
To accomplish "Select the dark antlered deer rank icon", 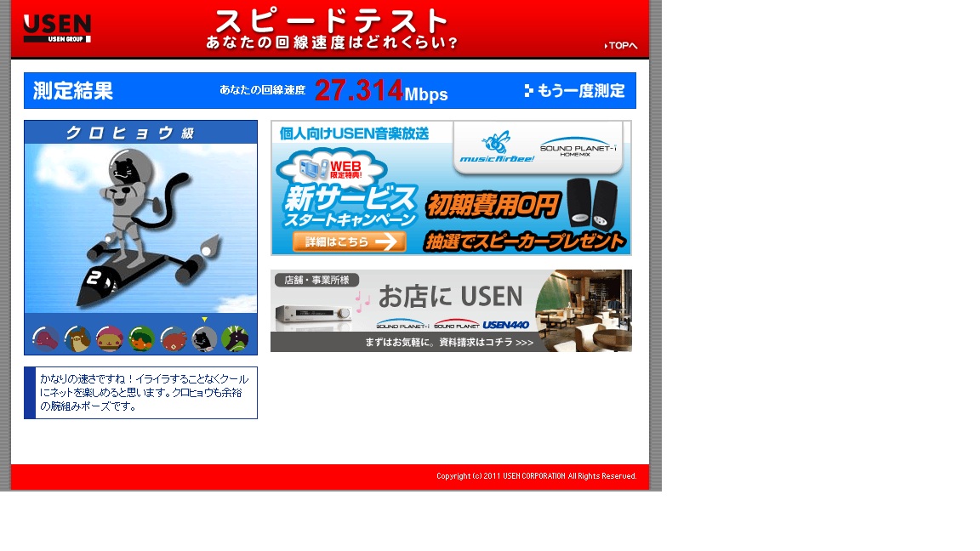I will click(x=236, y=339).
